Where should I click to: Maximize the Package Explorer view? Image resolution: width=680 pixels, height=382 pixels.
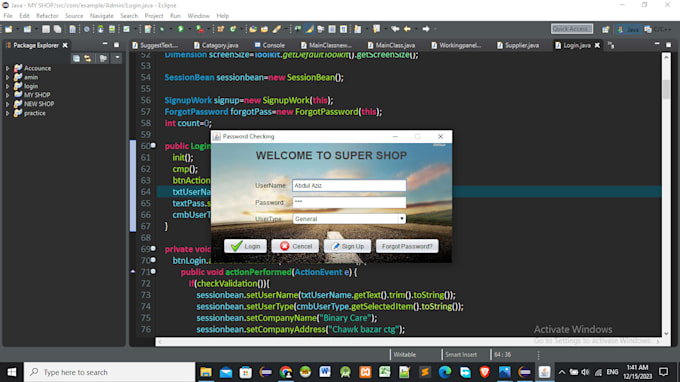click(116, 45)
